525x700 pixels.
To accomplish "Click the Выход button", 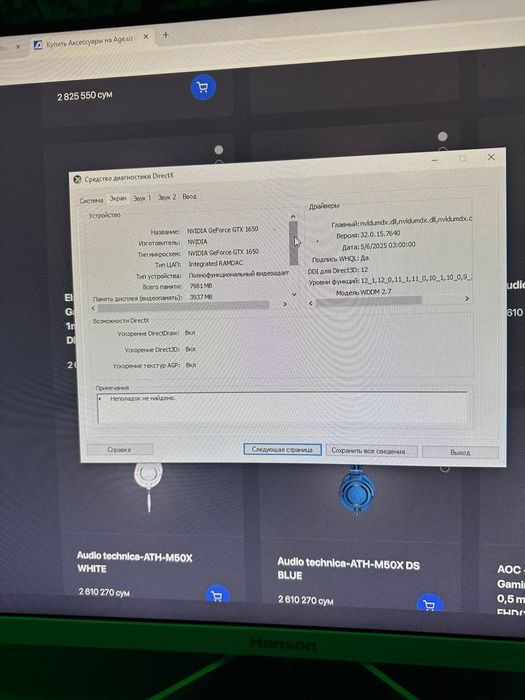I will pyautogui.click(x=460, y=452).
